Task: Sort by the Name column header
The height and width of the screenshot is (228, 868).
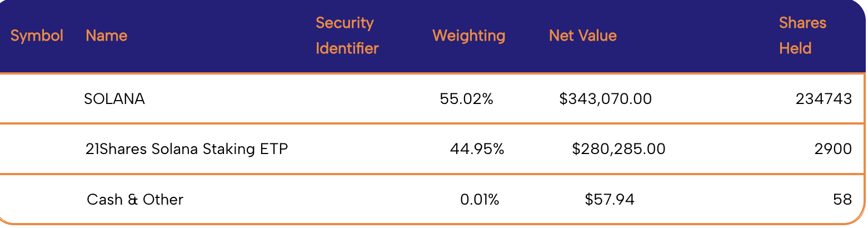Action: click(x=106, y=36)
